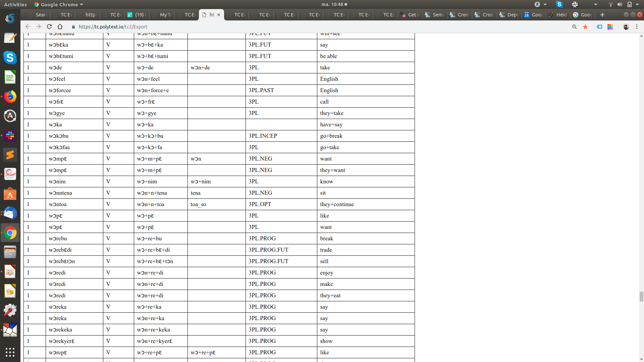Open Chrome three-dot menu
This screenshot has height=362, width=644.
point(637,27)
